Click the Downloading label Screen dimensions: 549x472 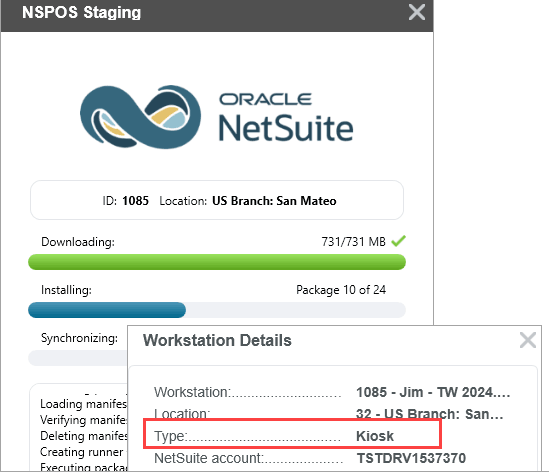click(x=78, y=242)
